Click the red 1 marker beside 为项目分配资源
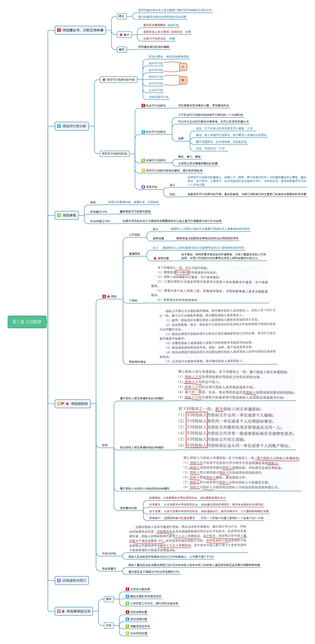Screen dimensions: 315x644 point(127,590)
